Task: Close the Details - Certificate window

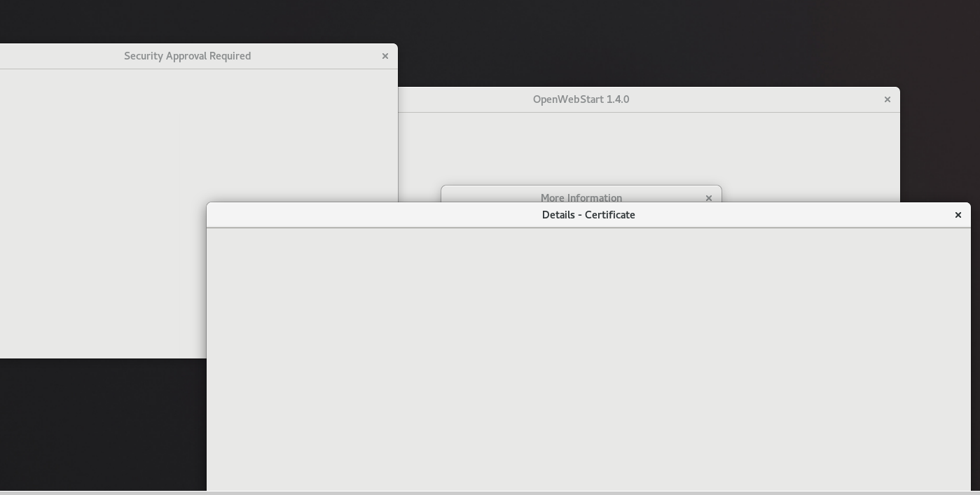Action: coord(958,215)
